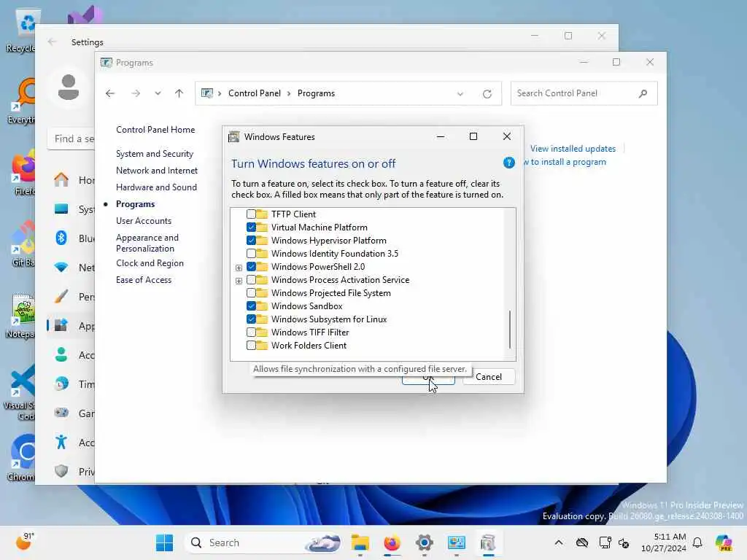Click View installed updates link
Screen dimensions: 747x560
[573, 149]
